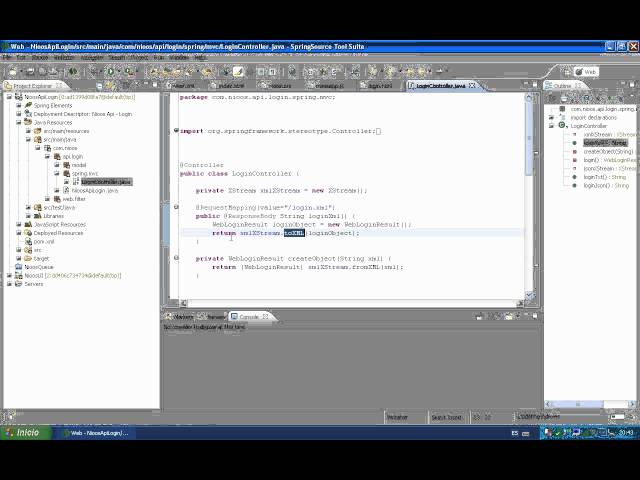Click the highlighted toXML text in editor
This screenshot has height=480, width=640.
pos(294,233)
